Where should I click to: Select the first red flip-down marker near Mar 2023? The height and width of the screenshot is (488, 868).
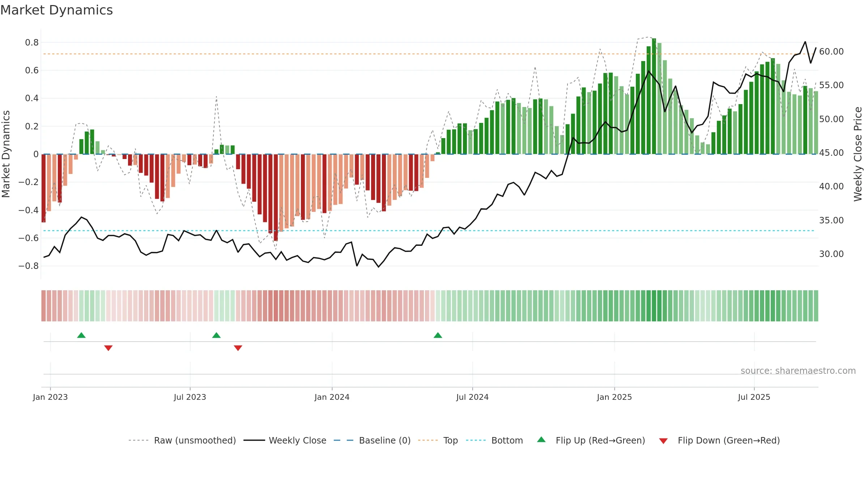[x=108, y=348]
